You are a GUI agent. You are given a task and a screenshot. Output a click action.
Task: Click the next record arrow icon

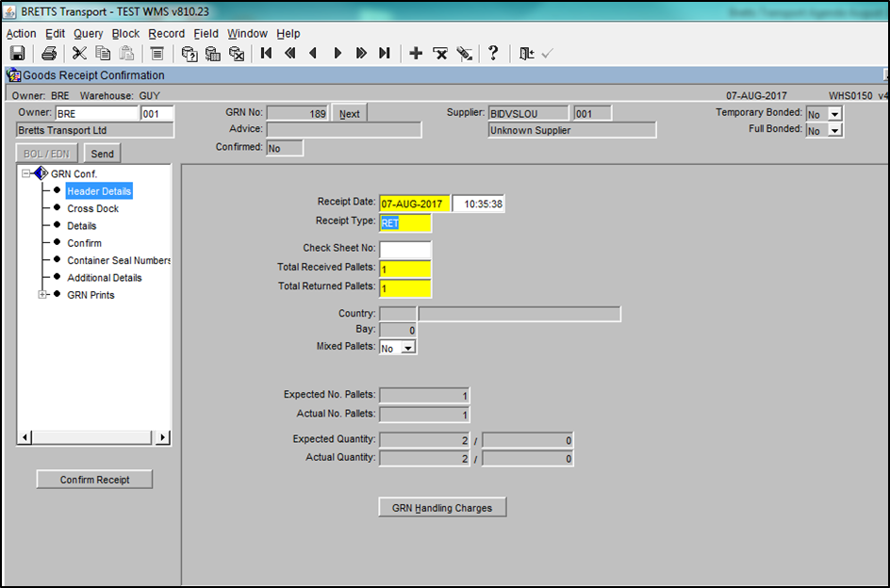coord(338,54)
